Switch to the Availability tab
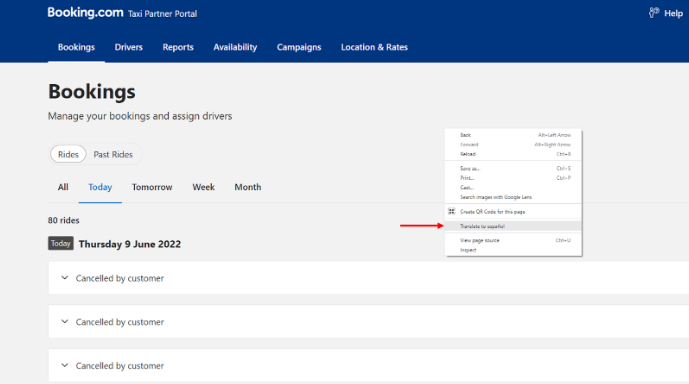 click(x=235, y=47)
